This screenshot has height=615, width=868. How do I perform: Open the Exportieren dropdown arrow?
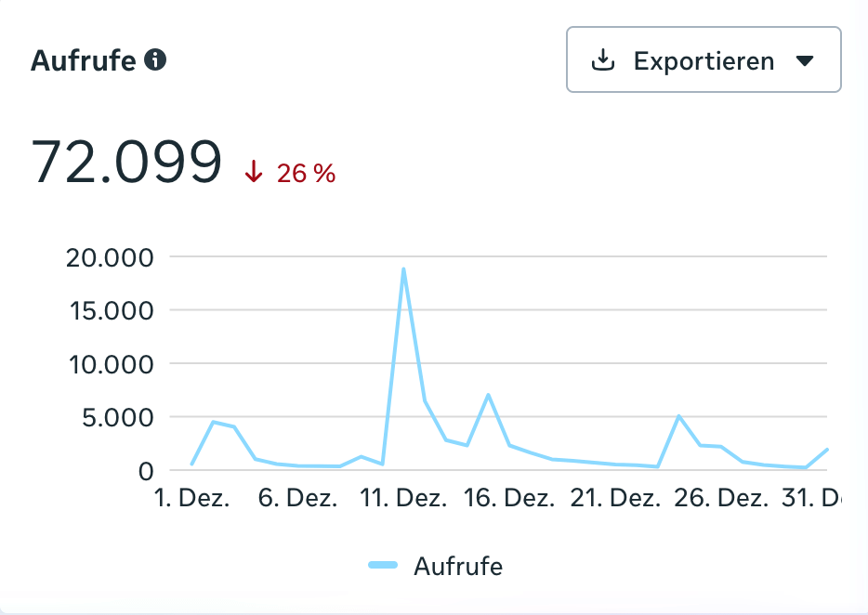point(805,61)
